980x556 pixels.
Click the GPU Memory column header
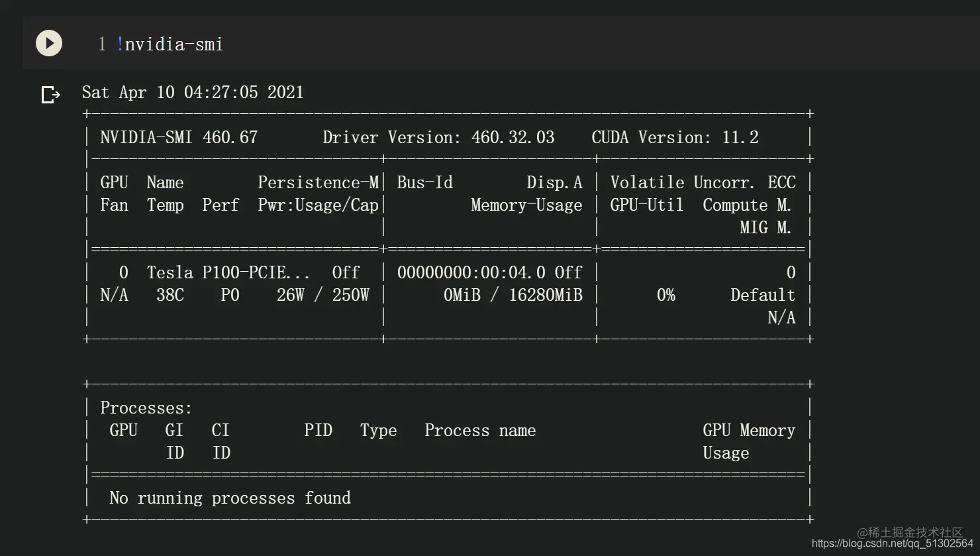pos(749,430)
